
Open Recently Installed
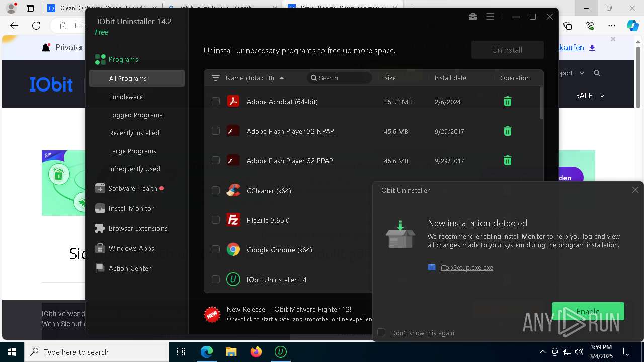coord(134,133)
